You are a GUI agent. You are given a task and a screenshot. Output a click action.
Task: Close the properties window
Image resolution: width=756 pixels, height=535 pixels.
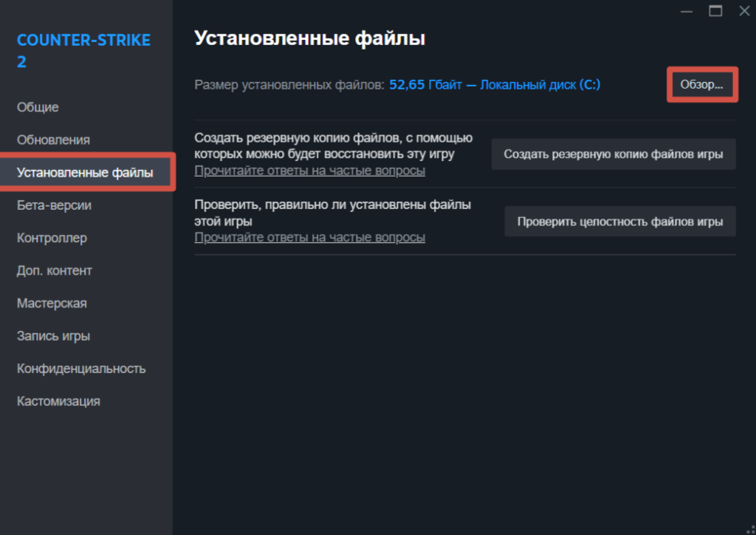743,10
